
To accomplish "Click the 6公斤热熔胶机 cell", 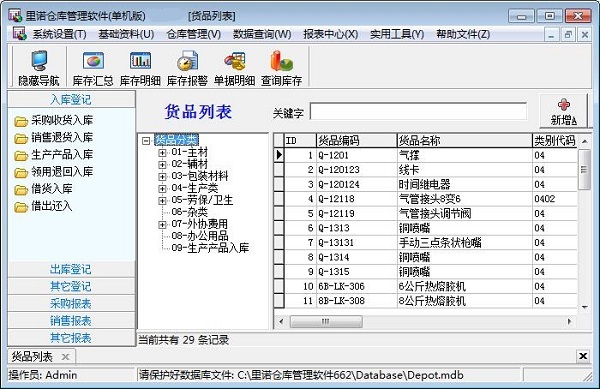I will 464,286.
